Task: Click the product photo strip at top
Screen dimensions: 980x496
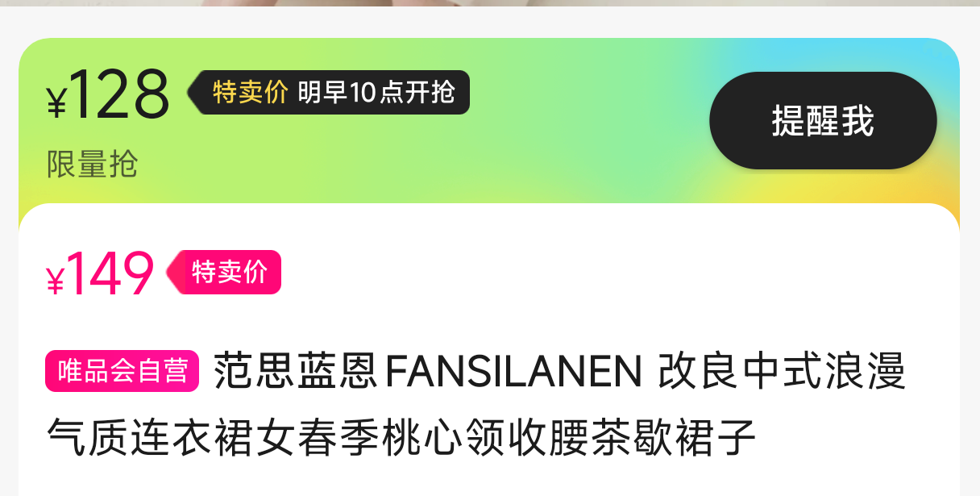Action: (x=490, y=3)
